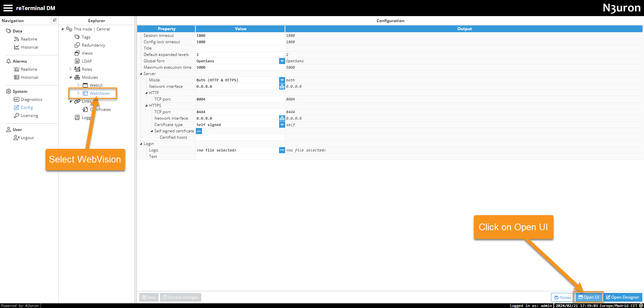
Task: Click the Logout user icon
Action: (16, 138)
